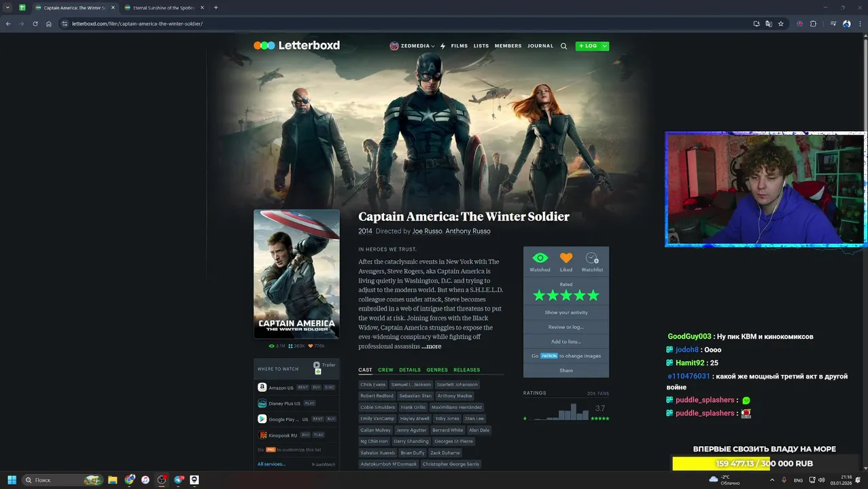Image resolution: width=868 pixels, height=489 pixels.
Task: Click PLAY beside Disney Plus US
Action: [x=309, y=403]
